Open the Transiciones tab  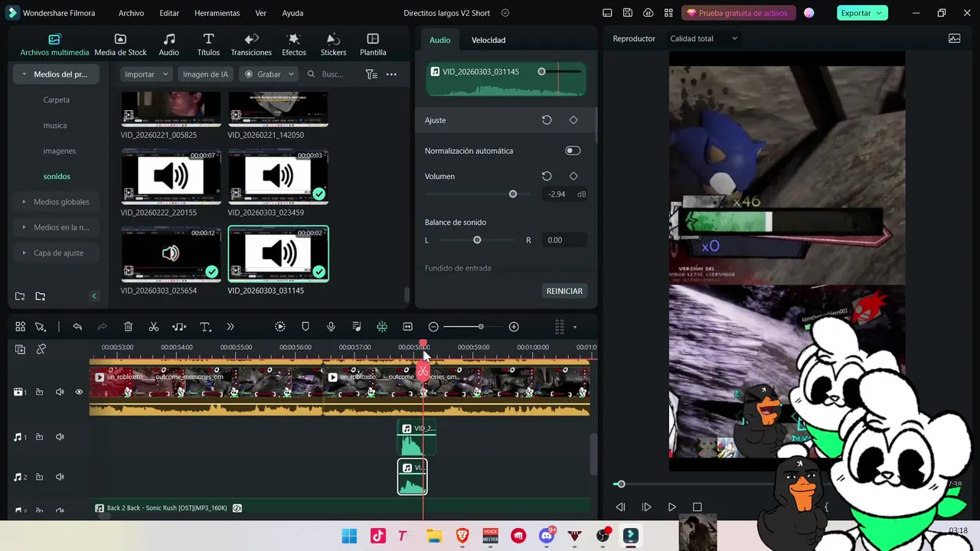(x=251, y=45)
